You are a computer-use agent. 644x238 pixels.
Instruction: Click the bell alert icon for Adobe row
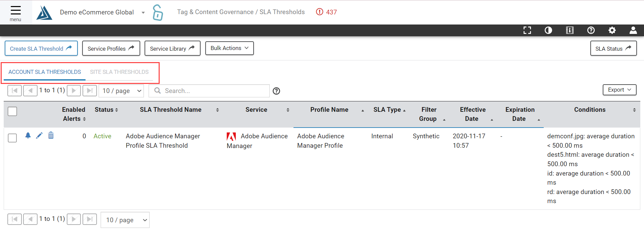(28, 135)
